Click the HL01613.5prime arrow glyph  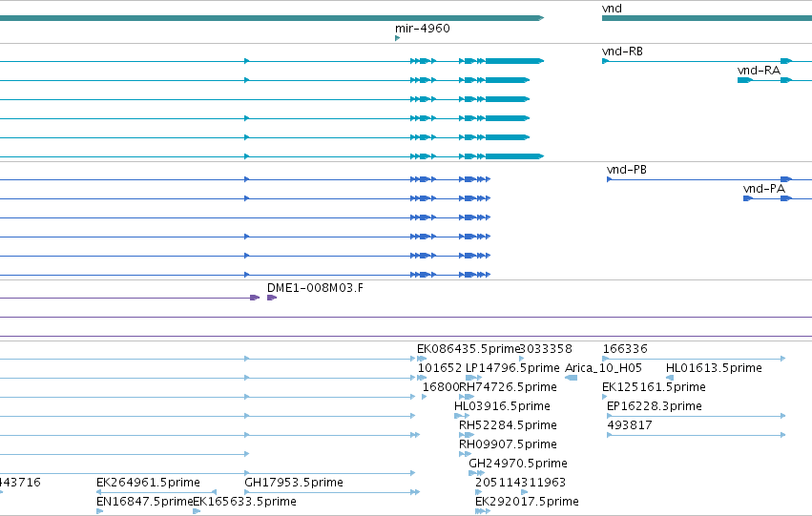click(x=670, y=378)
